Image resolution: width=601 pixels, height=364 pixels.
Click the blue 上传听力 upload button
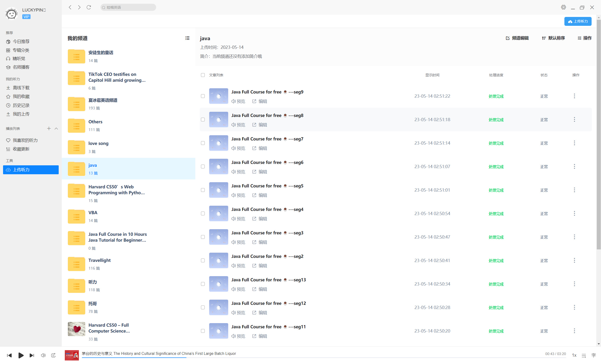click(578, 21)
